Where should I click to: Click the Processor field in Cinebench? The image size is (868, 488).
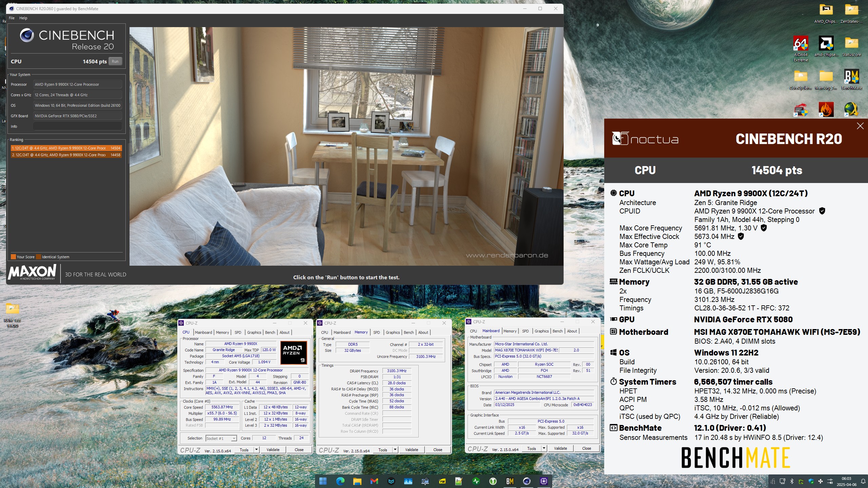pos(78,84)
